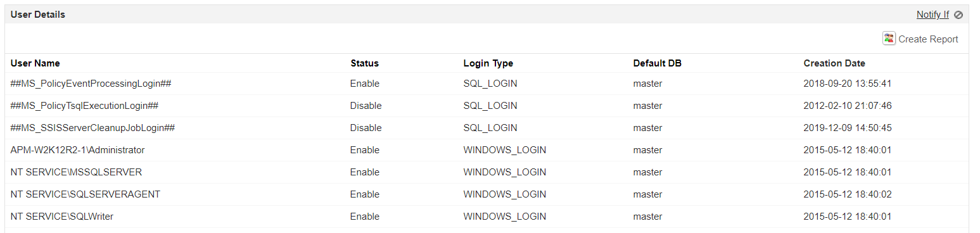The width and height of the screenshot is (980, 233).
Task: Select the ##MS_PolicyEventProcessingLogin## user row
Action: tap(487, 84)
